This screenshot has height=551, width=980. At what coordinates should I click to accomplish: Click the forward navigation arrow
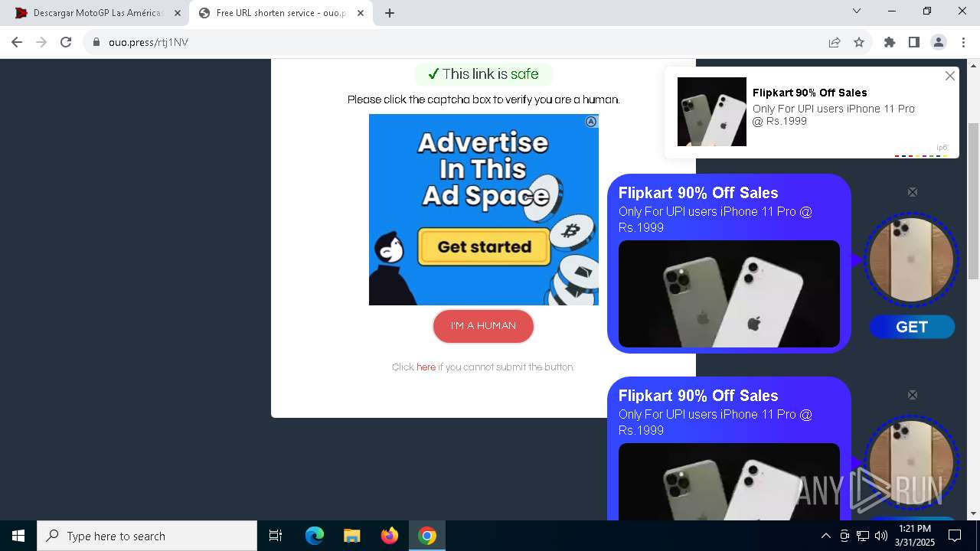41,42
